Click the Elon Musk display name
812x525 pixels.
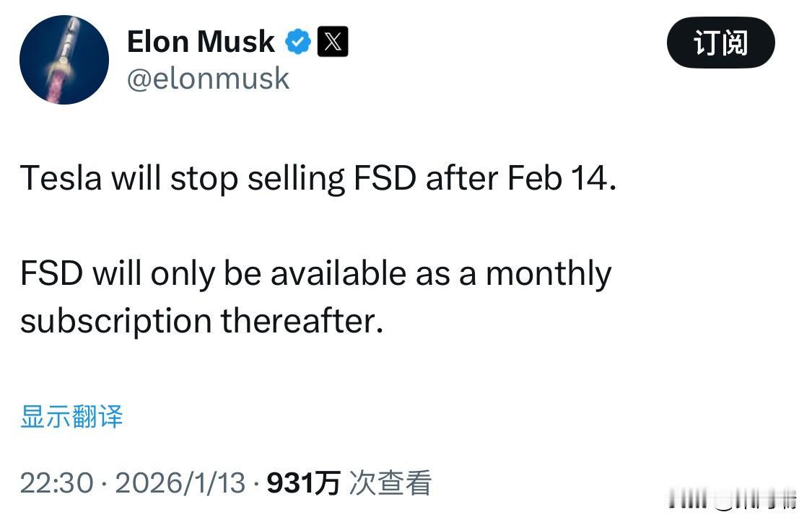(x=200, y=41)
